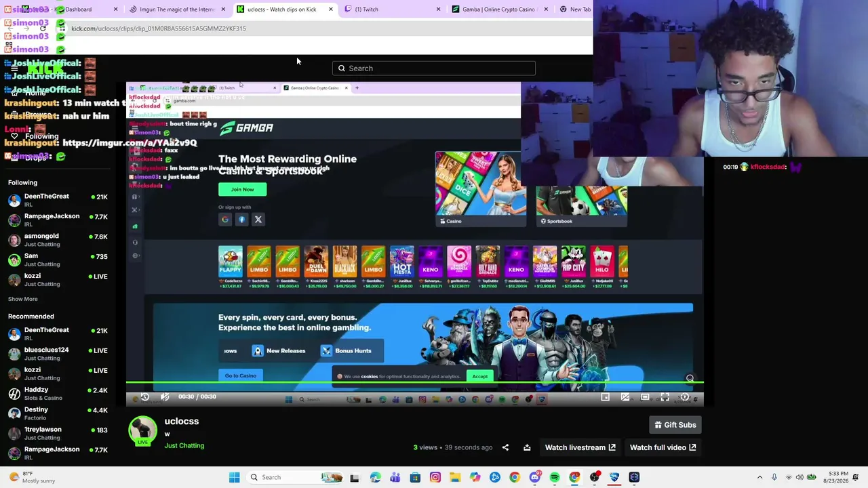Click the microphone icon in system tray
The height and width of the screenshot is (488, 868).
774,477
